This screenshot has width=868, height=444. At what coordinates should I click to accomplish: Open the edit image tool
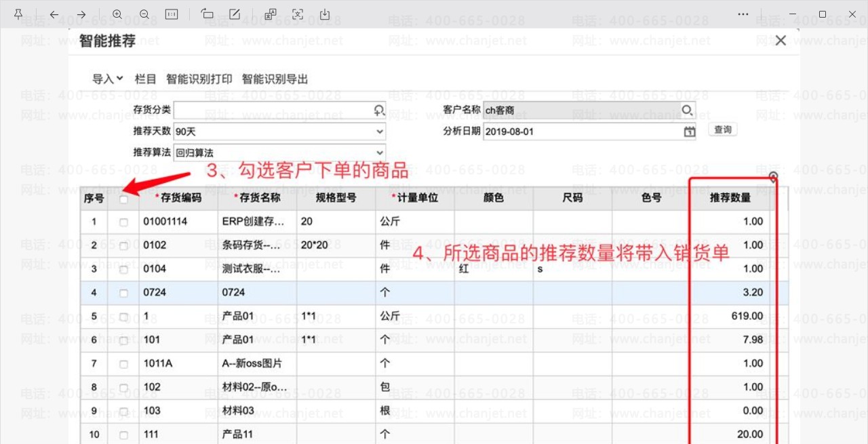(x=235, y=14)
